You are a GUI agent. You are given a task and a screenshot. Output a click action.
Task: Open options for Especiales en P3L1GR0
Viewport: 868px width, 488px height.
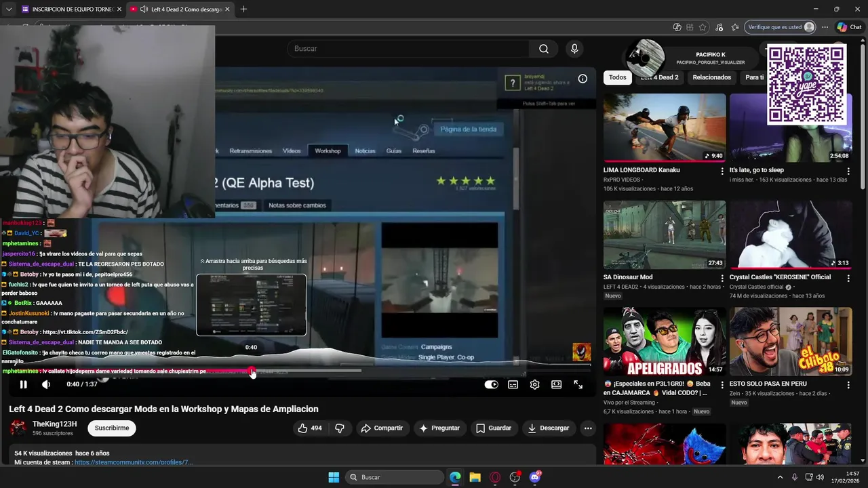[x=722, y=385]
